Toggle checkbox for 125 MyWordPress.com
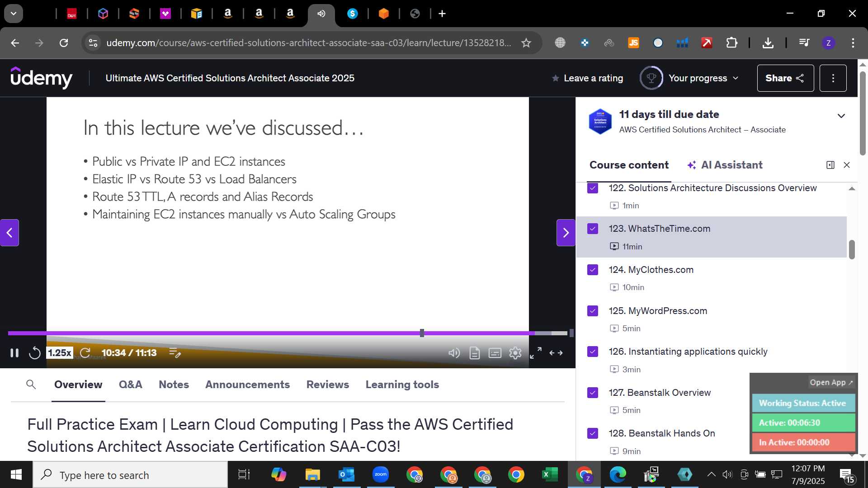Image resolution: width=868 pixels, height=488 pixels. coord(593,311)
